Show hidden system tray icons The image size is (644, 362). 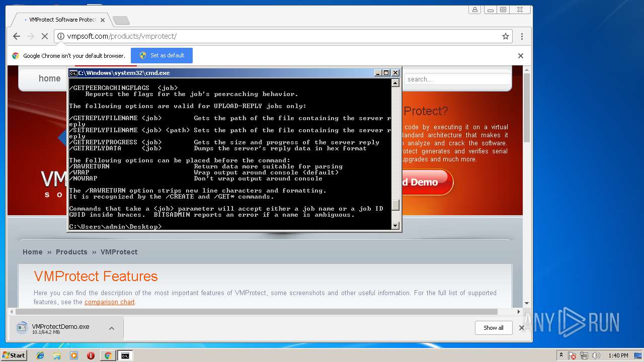coord(561,355)
